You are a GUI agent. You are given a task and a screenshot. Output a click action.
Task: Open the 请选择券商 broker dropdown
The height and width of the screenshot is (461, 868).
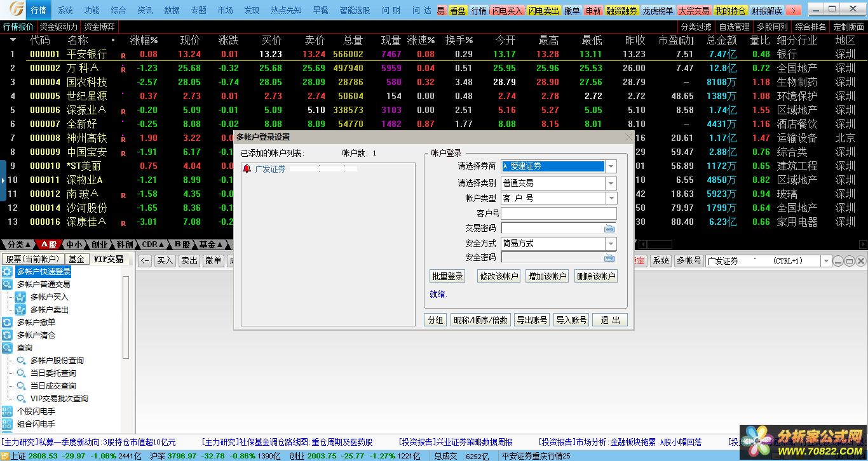[x=611, y=166]
